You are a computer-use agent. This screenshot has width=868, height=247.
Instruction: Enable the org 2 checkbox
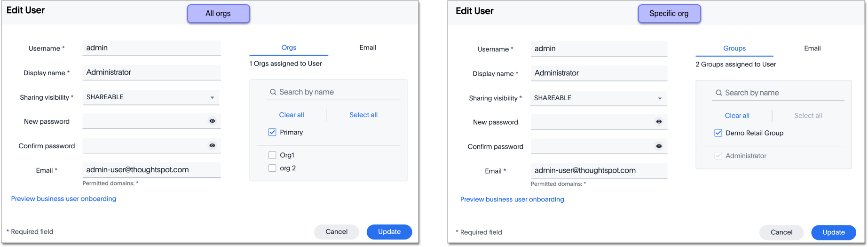pyautogui.click(x=272, y=168)
